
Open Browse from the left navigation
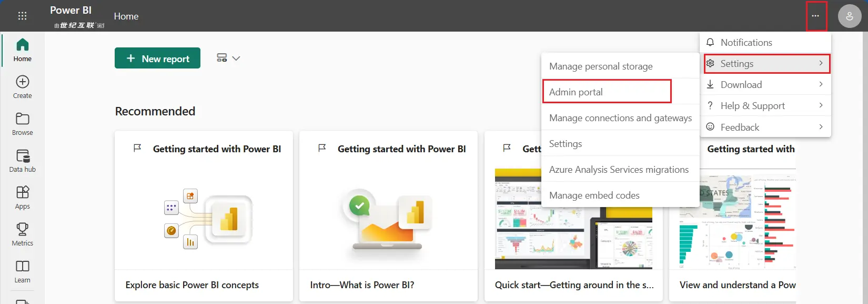click(22, 124)
